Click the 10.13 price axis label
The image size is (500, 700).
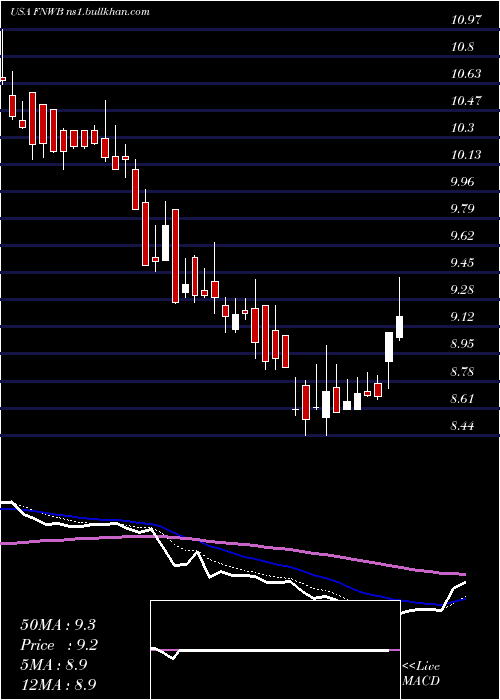pos(467,155)
